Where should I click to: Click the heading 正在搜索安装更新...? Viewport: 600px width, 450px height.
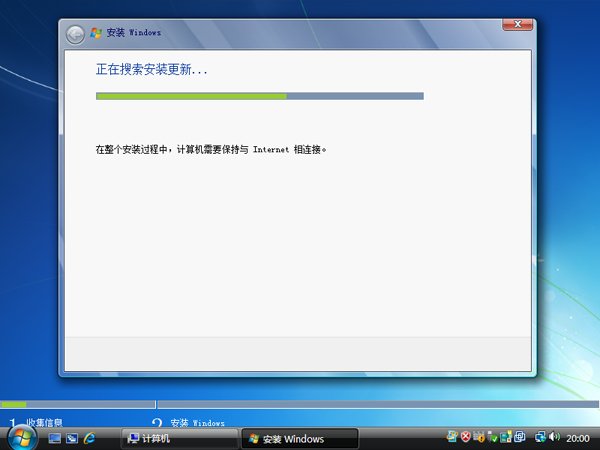(151, 70)
